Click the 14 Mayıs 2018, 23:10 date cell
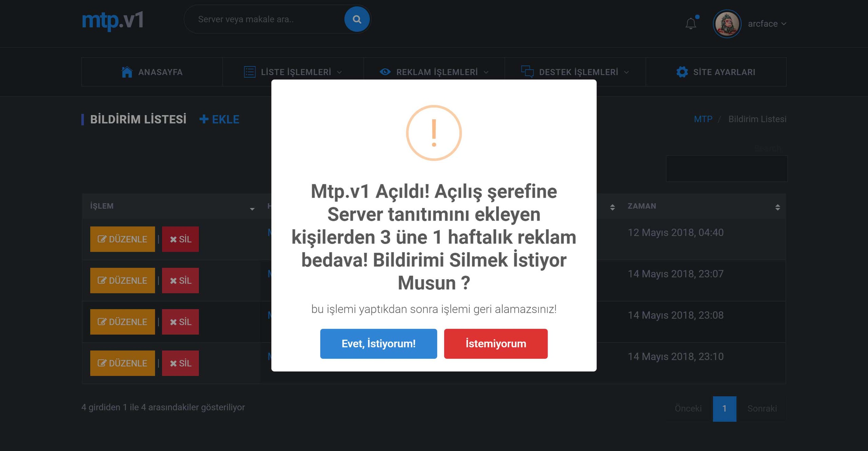The image size is (868, 451). point(676,357)
